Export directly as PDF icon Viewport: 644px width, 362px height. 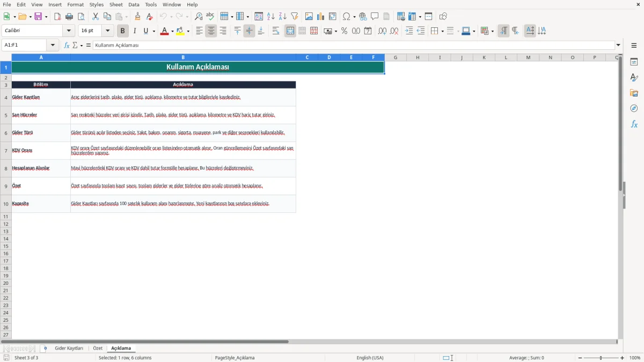click(x=57, y=17)
